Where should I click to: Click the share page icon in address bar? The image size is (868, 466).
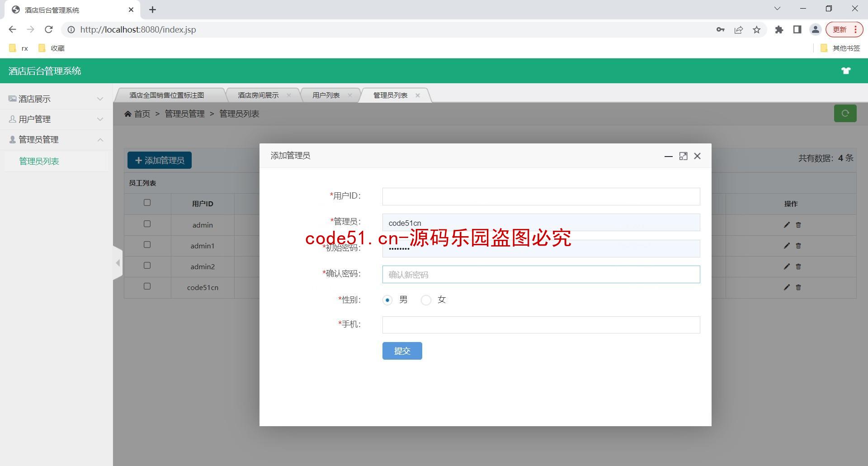[739, 30]
